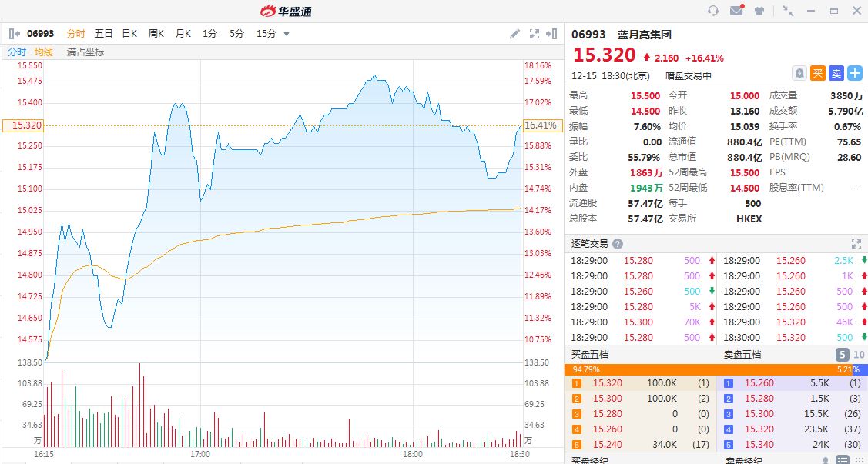The height and width of the screenshot is (464, 868).
Task: Click the blue 卖 sell button
Action: 836,73
